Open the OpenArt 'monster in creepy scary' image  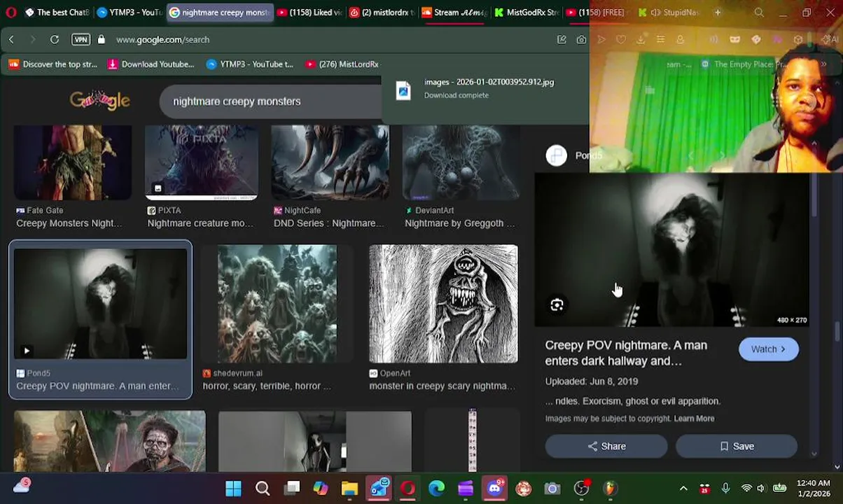point(443,304)
